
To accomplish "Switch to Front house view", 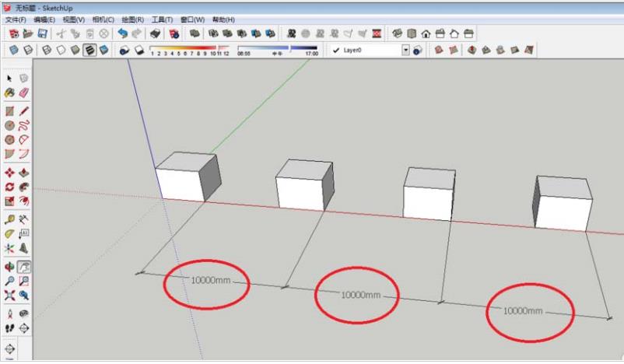I will [426, 33].
